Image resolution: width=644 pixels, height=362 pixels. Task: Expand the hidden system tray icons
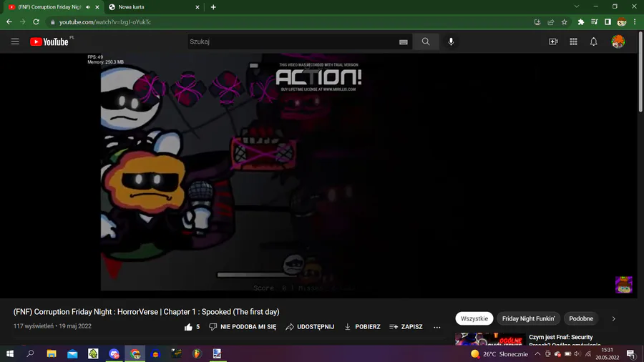point(537,354)
